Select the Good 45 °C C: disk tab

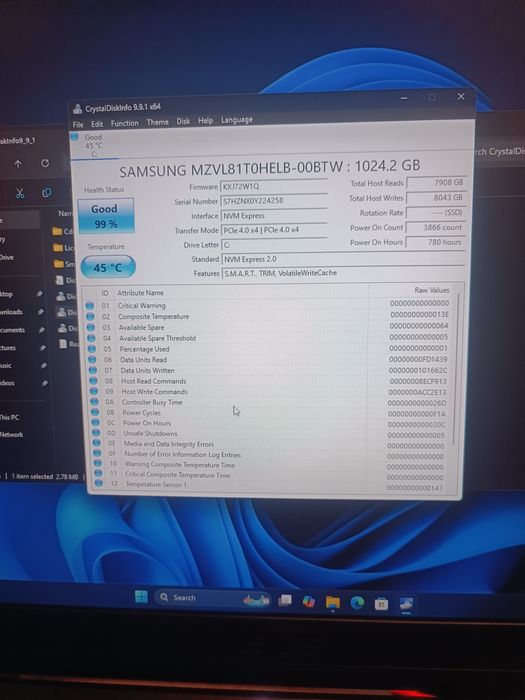[93, 145]
